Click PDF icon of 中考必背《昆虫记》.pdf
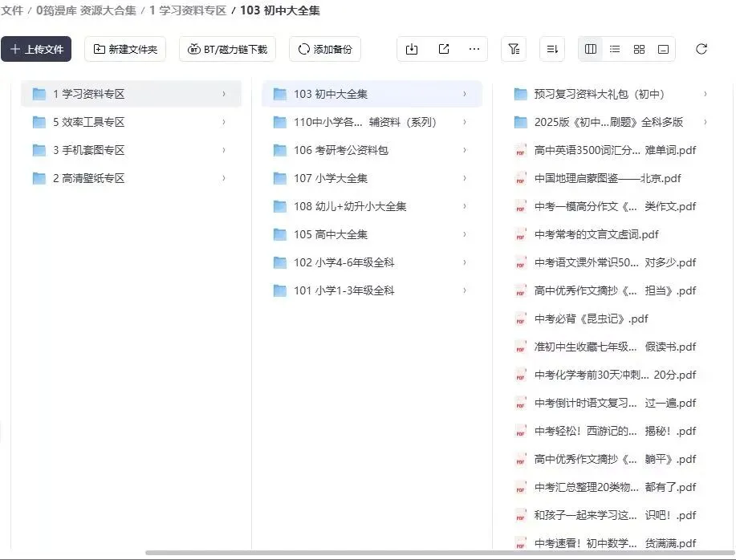Image resolution: width=736 pixels, height=560 pixels. pyautogui.click(x=521, y=319)
